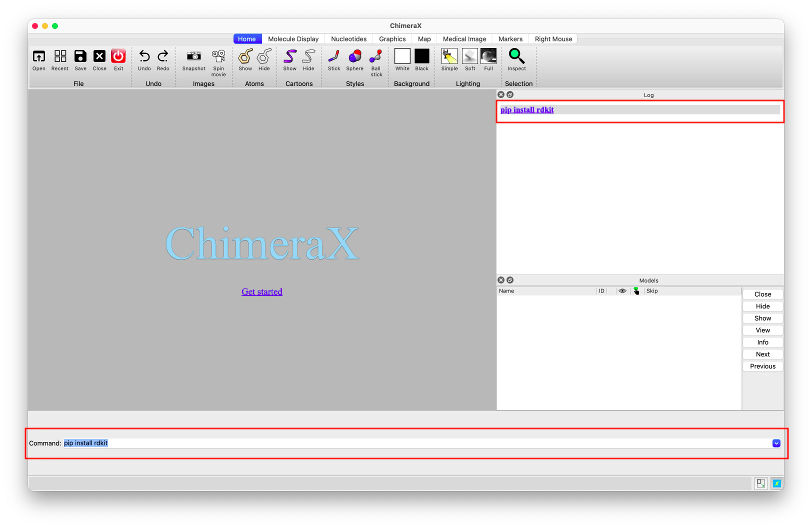Hide cartoons ribbon icon
This screenshot has width=812, height=528.
pyautogui.click(x=309, y=56)
